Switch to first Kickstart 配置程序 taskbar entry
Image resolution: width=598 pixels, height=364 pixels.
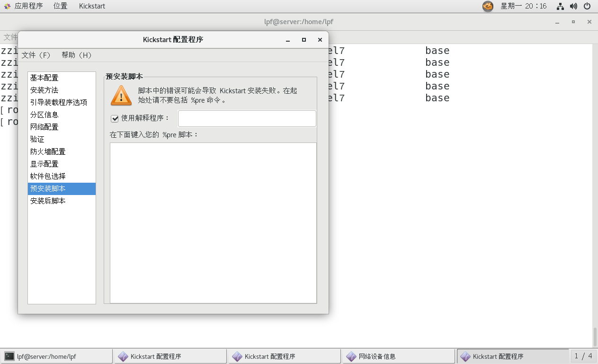point(170,356)
